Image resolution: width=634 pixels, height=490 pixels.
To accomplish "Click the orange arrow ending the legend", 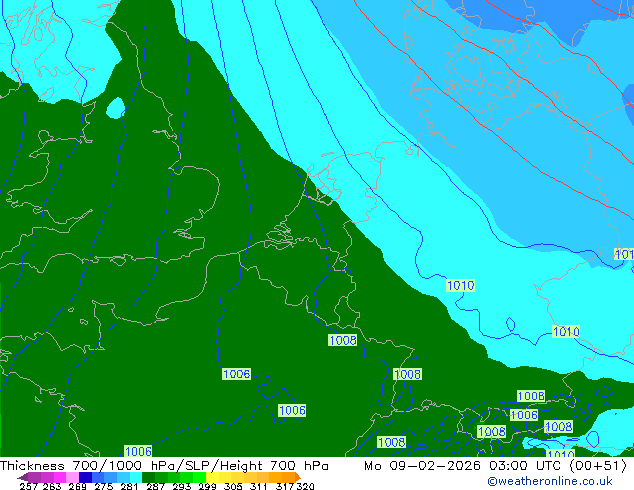I will tap(298, 477).
